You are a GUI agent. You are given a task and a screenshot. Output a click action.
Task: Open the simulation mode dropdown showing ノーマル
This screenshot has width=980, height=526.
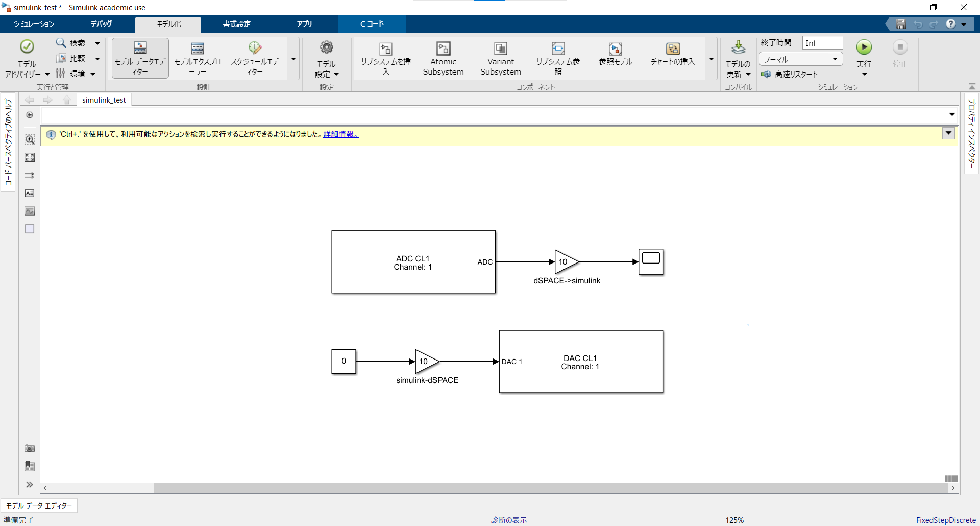click(x=800, y=59)
